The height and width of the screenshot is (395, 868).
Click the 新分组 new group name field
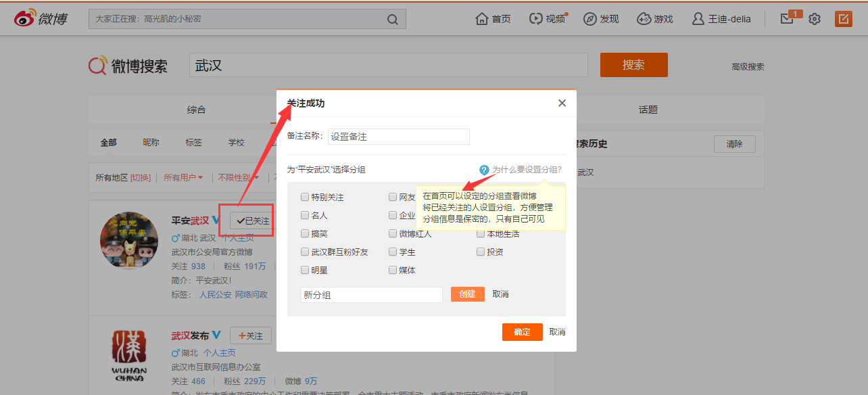372,295
